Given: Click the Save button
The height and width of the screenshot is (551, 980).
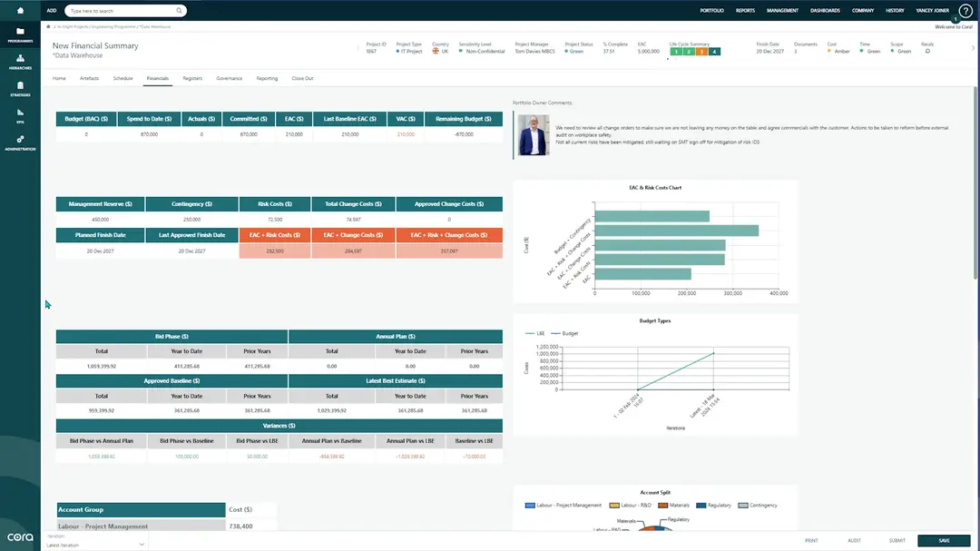Looking at the screenshot, I should point(944,541).
